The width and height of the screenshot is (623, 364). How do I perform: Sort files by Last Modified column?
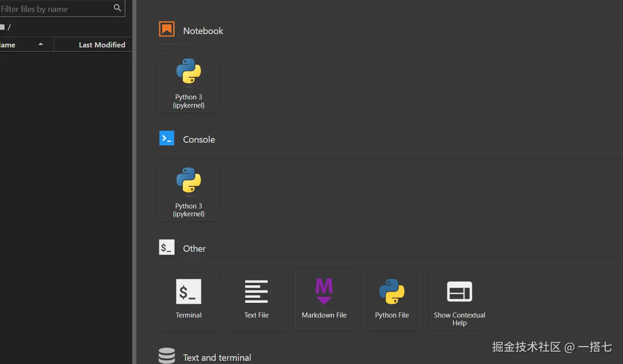(x=93, y=45)
